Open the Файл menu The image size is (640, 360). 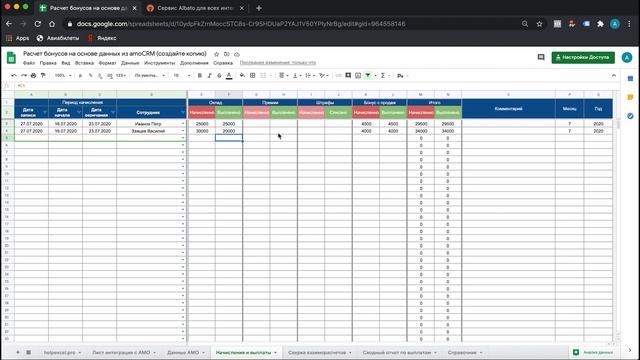pyautogui.click(x=29, y=63)
